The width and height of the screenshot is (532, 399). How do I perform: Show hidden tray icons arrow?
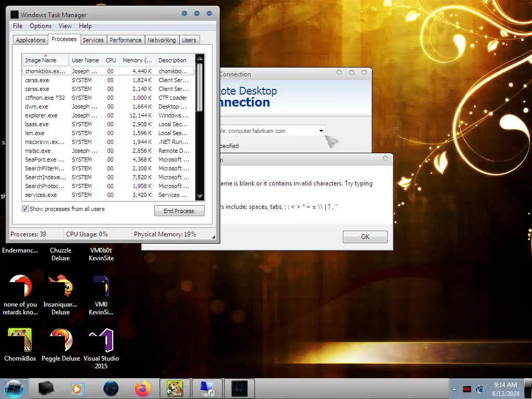454,389
